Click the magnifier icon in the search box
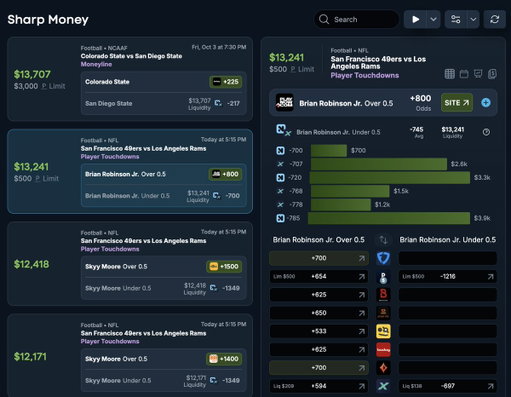The height and width of the screenshot is (397, 511). coord(324,19)
